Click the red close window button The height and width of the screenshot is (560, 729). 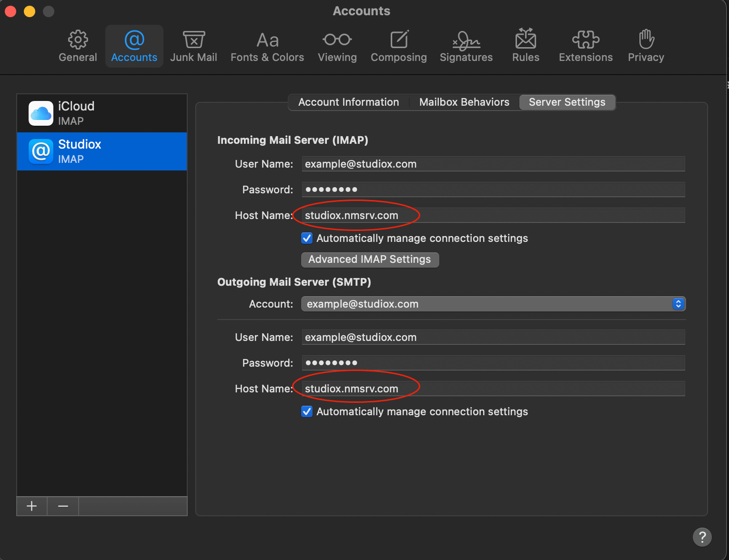click(x=10, y=11)
